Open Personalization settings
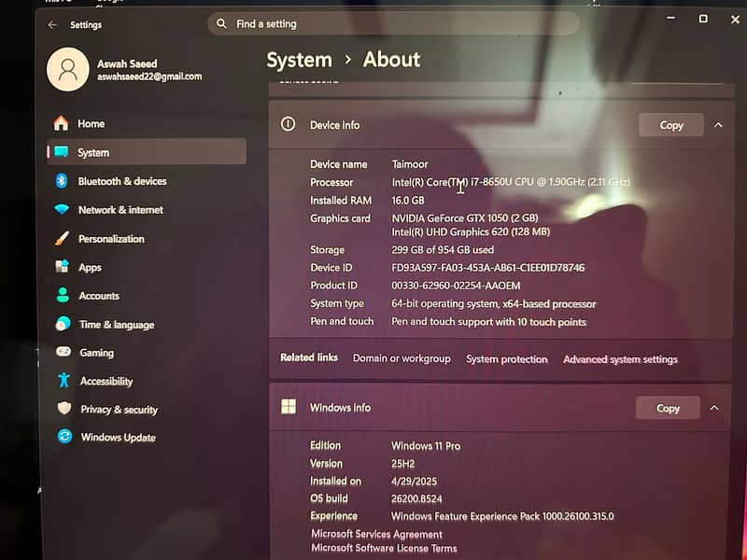The width and height of the screenshot is (747, 560). point(147,239)
